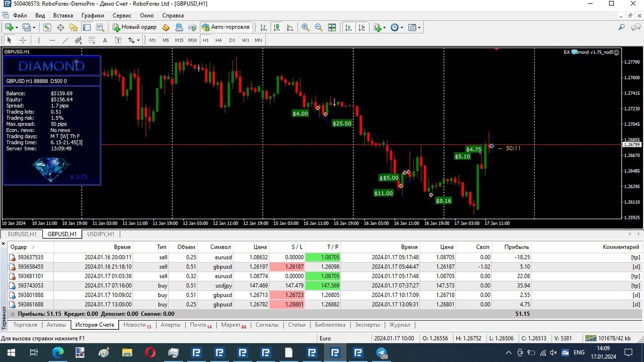Switch to EURUSD,H1 chart tab
Screen dimensions: 644x362
pos(22,234)
